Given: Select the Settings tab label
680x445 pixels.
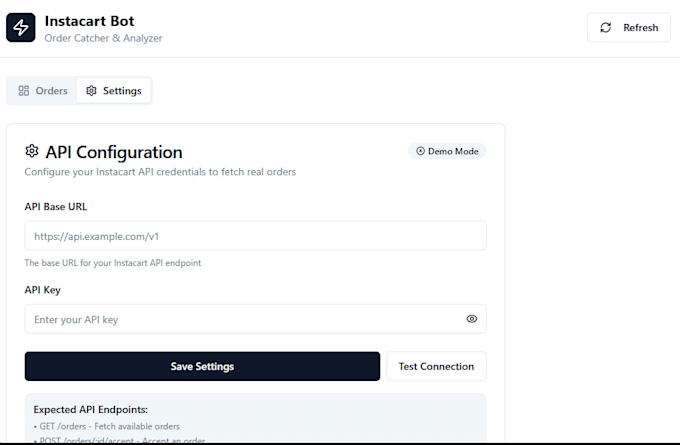Looking at the screenshot, I should coord(122,91).
